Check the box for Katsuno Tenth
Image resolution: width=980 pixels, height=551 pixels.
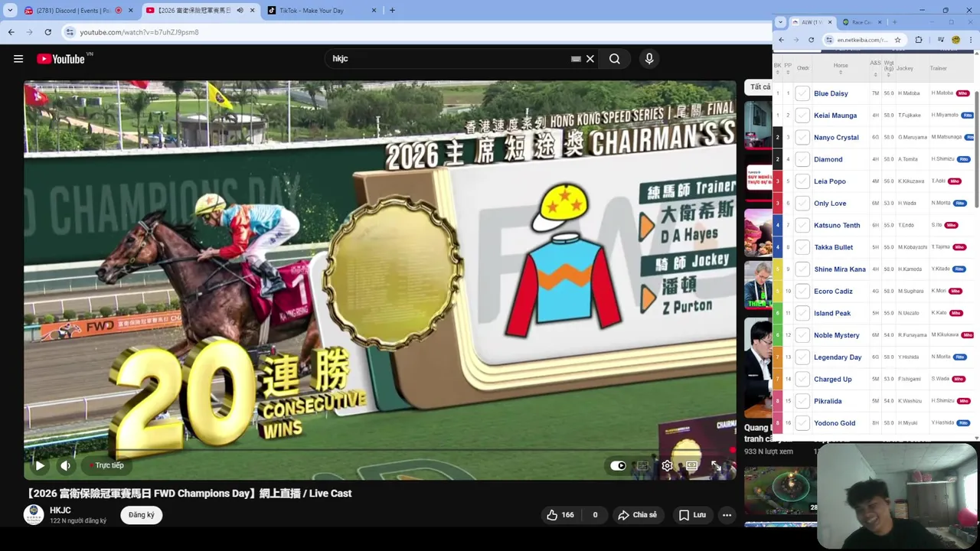pos(802,225)
